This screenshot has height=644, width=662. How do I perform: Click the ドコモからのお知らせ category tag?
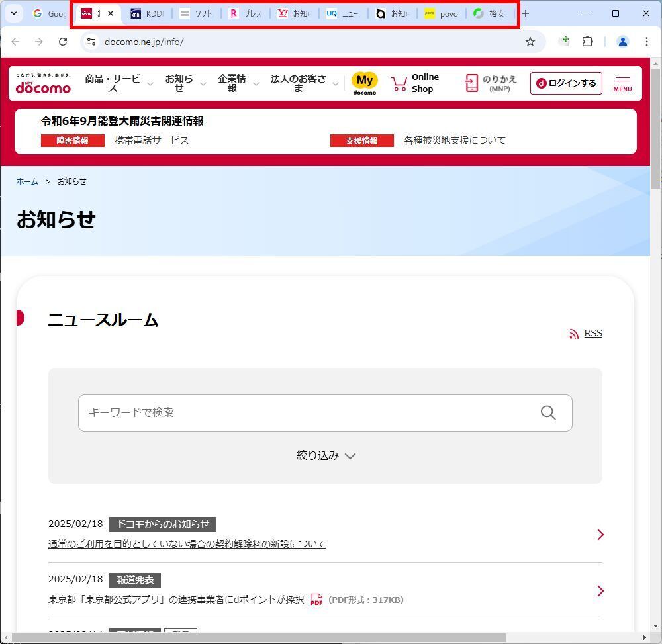[163, 524]
